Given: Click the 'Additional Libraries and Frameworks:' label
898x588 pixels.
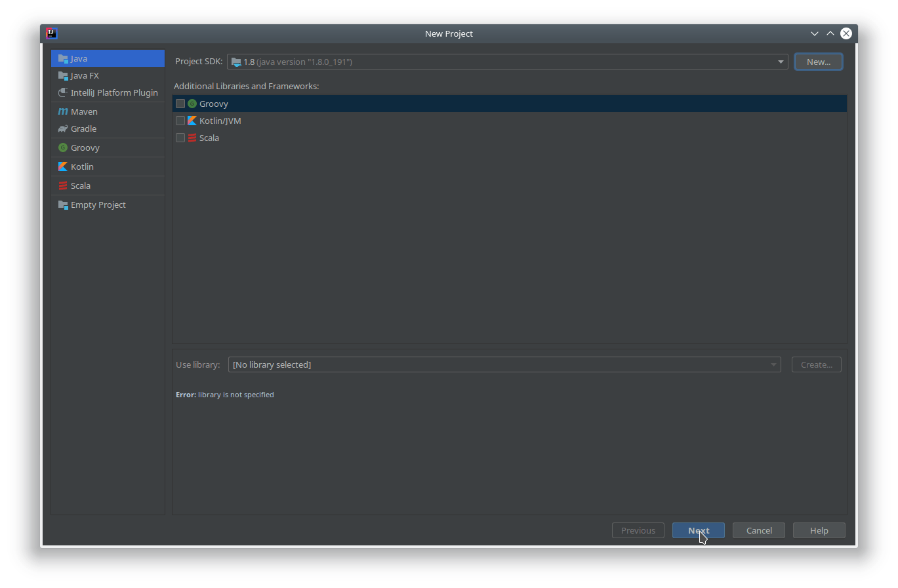Looking at the screenshot, I should (247, 86).
